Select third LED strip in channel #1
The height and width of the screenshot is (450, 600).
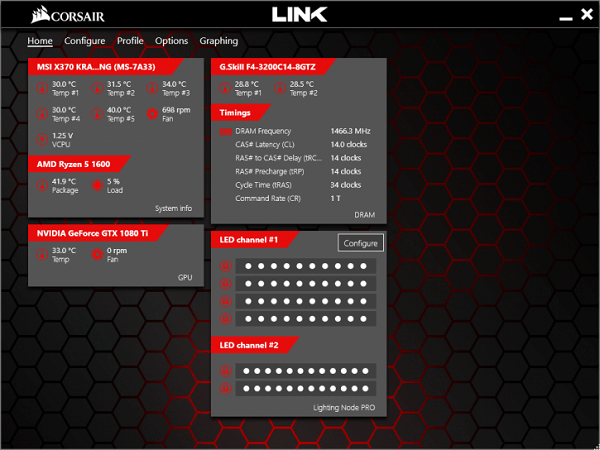[305, 301]
